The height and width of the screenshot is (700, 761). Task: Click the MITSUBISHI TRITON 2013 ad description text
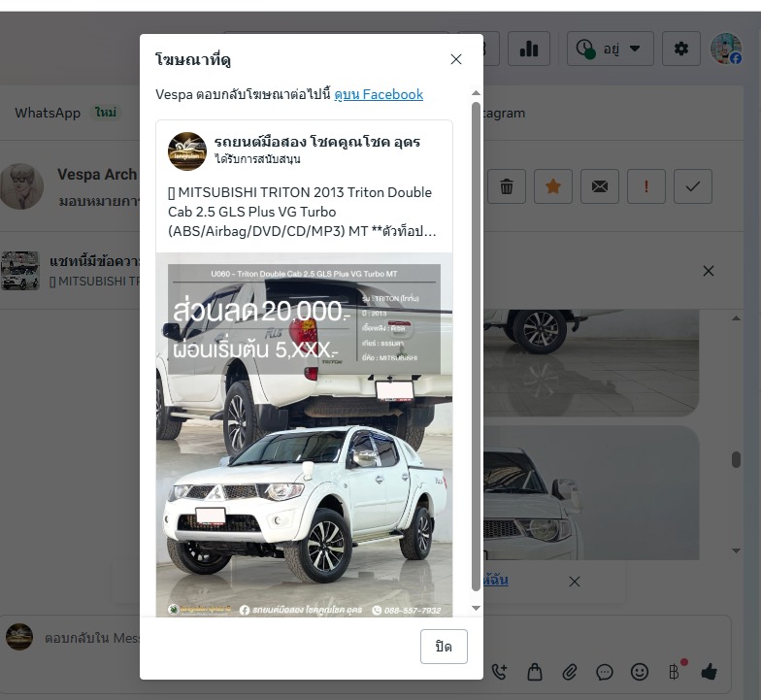tap(301, 212)
